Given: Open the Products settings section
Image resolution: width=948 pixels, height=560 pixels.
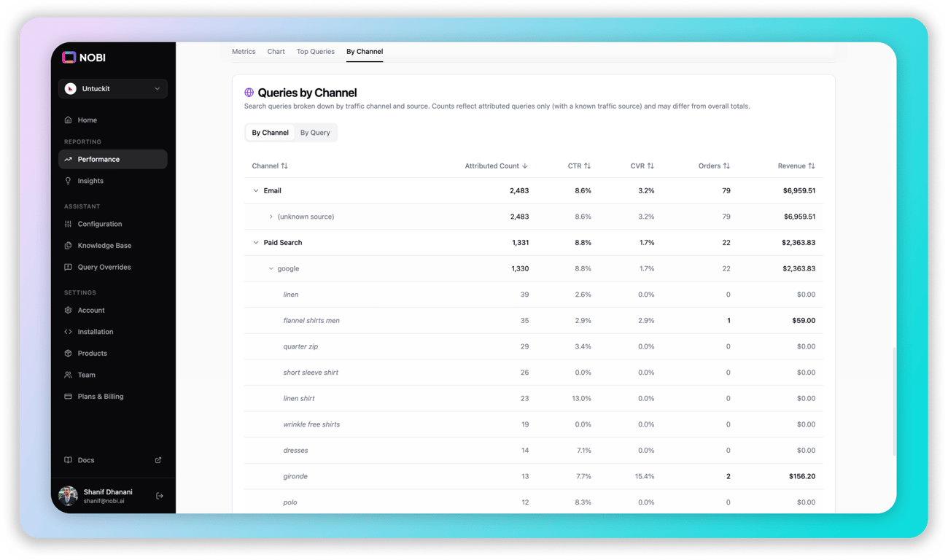Looking at the screenshot, I should tap(67, 353).
